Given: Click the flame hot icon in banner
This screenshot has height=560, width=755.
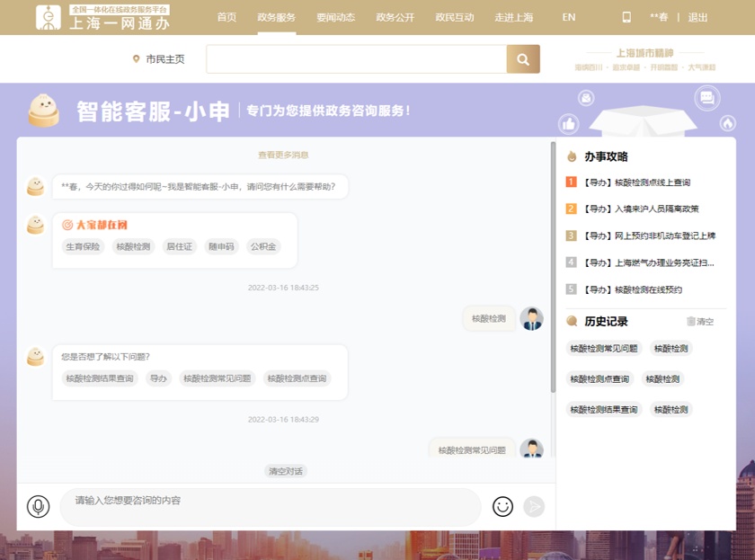Looking at the screenshot, I should (727, 123).
